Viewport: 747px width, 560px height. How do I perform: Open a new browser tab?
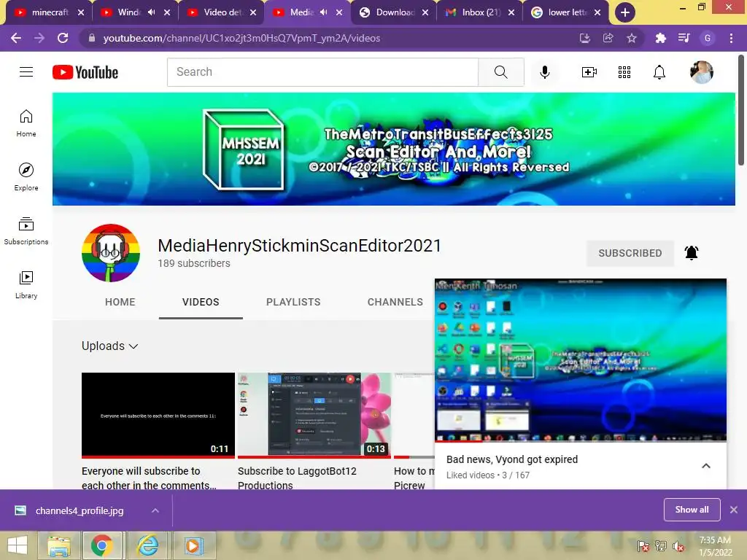point(625,12)
